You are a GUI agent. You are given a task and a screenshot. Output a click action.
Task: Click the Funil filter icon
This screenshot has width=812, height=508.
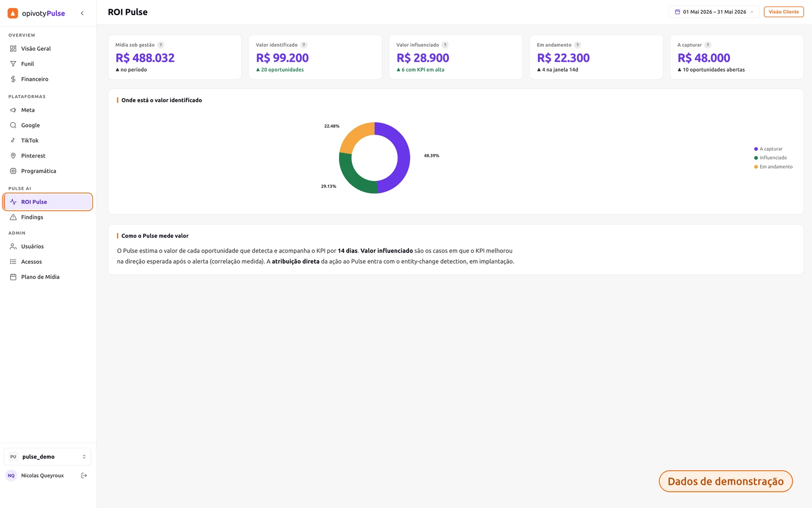tap(13, 64)
